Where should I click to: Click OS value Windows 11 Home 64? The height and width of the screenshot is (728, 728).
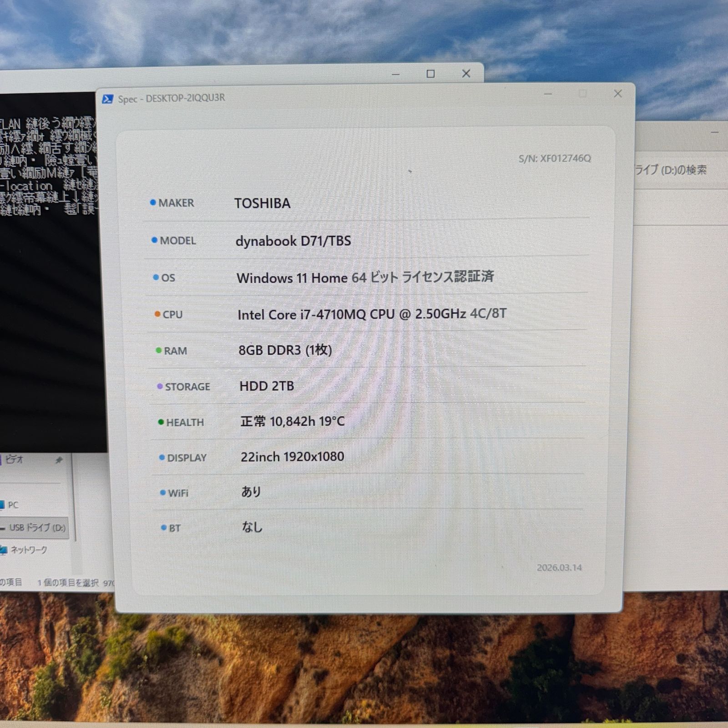(x=301, y=278)
